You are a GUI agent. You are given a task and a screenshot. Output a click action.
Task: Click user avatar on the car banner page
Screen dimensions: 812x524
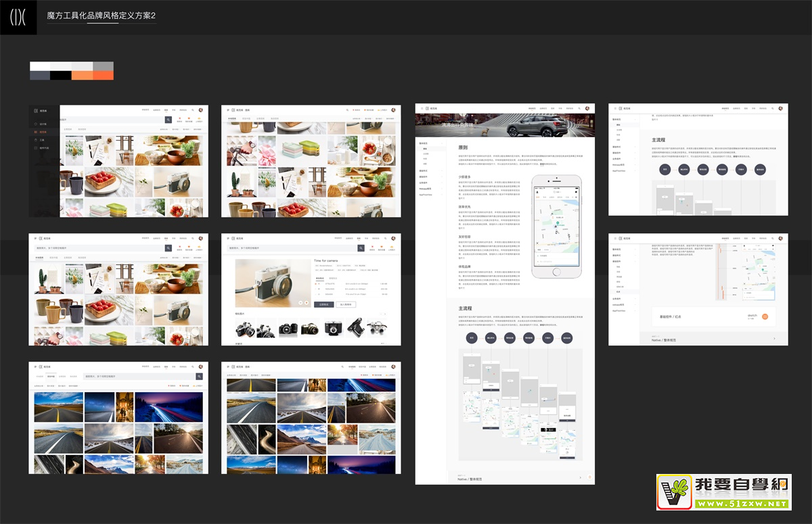point(588,108)
